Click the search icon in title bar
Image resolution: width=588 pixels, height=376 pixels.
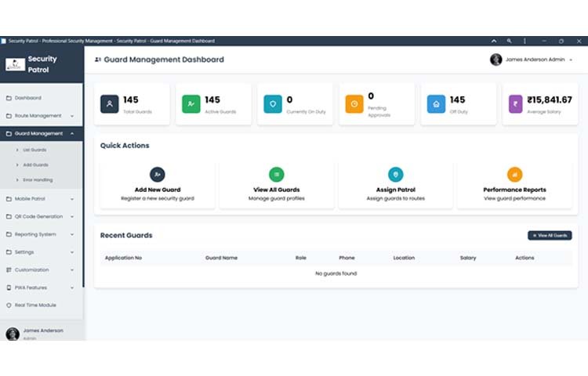pos(510,41)
